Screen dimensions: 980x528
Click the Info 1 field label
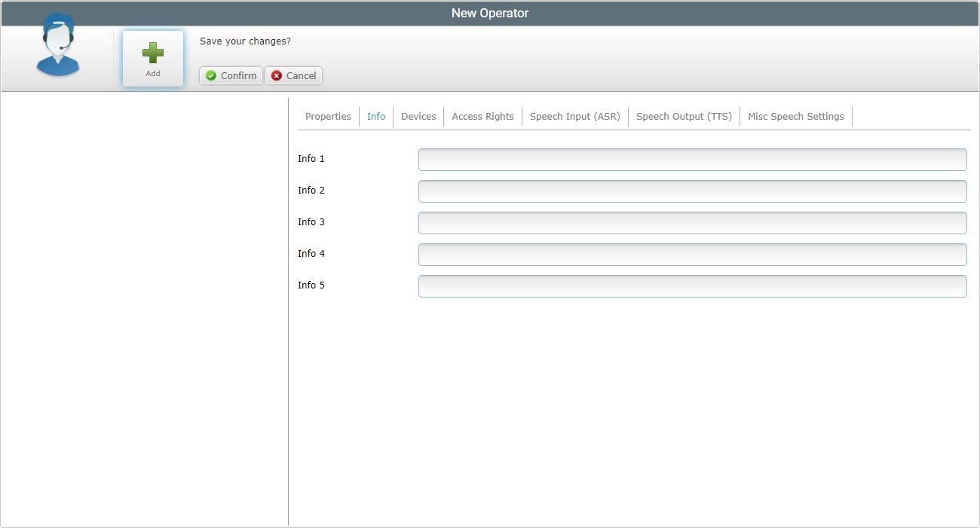coord(311,159)
